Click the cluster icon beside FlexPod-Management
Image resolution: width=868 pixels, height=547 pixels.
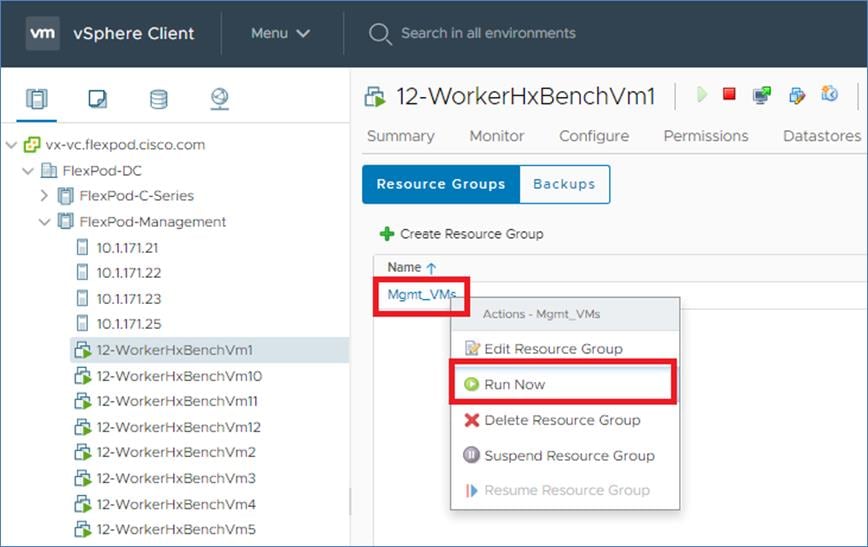tap(65, 221)
